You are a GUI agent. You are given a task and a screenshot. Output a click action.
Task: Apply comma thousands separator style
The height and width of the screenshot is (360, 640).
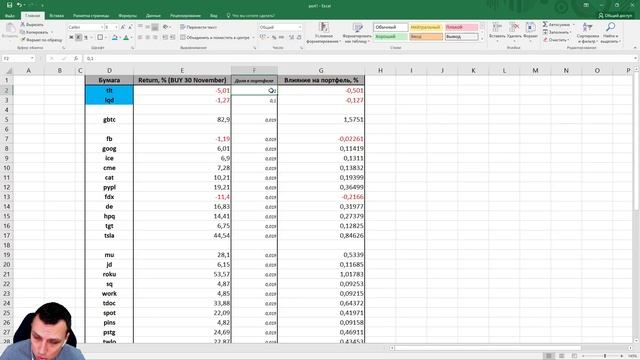pos(282,38)
